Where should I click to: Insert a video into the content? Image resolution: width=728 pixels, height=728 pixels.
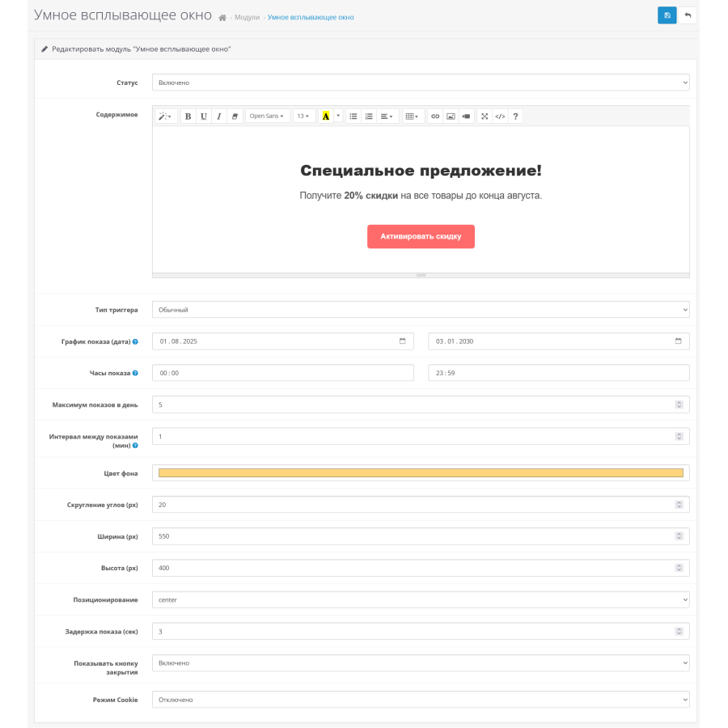pyautogui.click(x=466, y=116)
